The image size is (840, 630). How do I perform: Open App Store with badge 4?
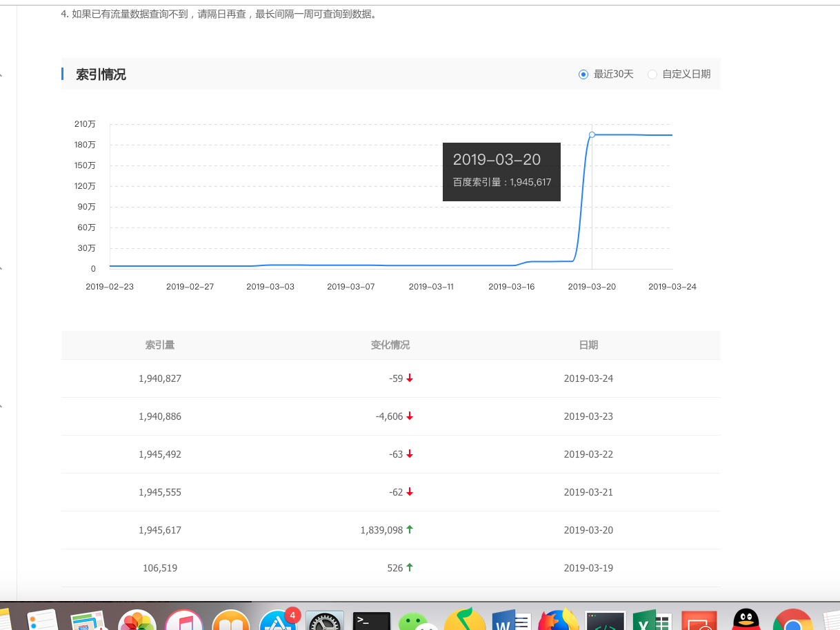click(x=277, y=622)
